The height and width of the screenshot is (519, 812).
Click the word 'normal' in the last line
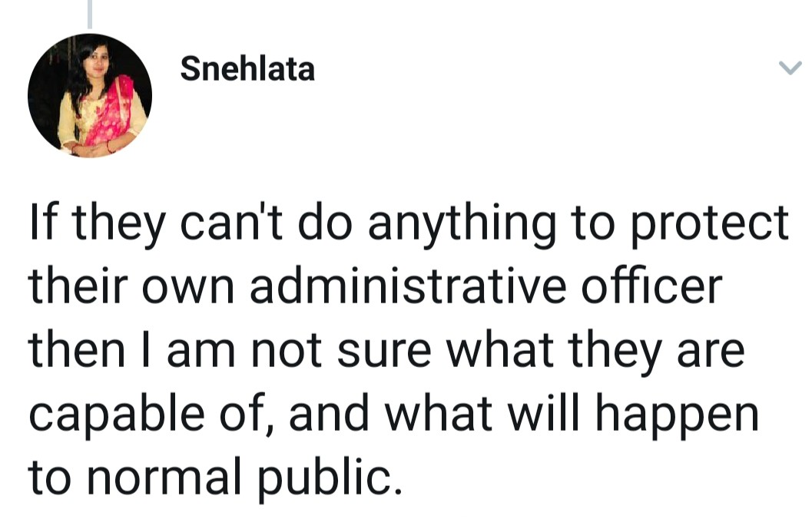click(164, 477)
